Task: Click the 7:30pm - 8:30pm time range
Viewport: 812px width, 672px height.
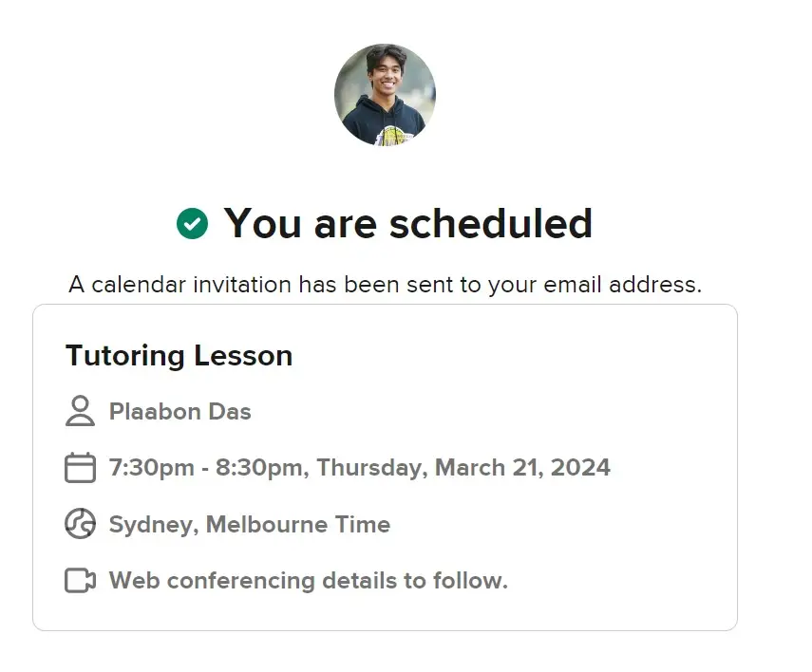Action: point(206,468)
